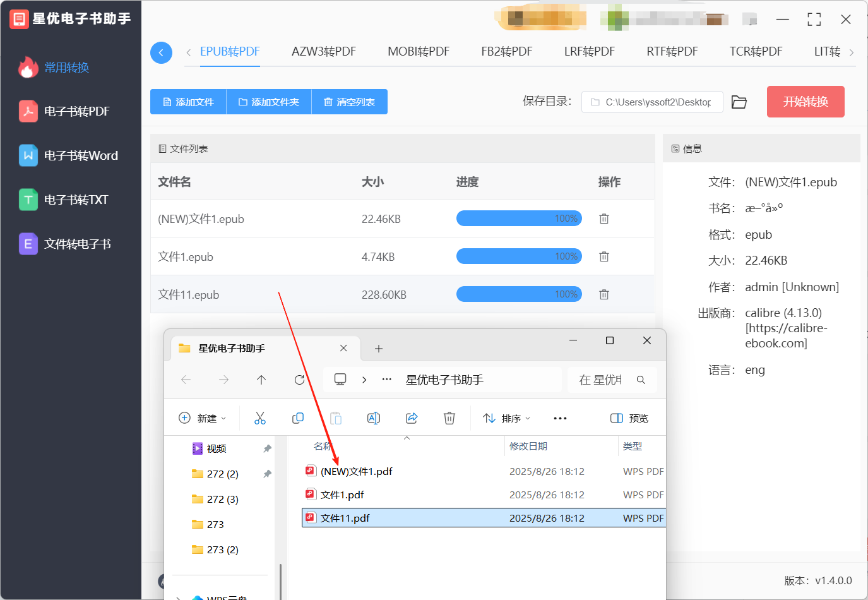Click the blue round back arrow button
The height and width of the screenshot is (600, 868).
click(161, 52)
